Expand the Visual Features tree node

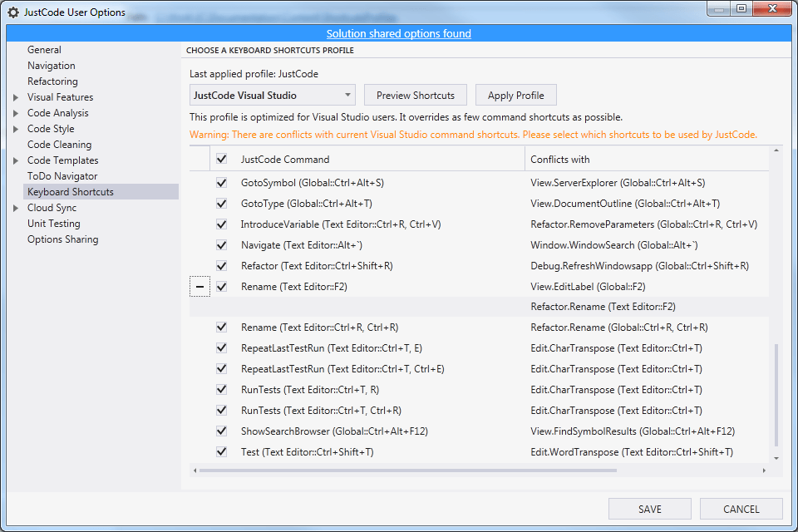[x=16, y=97]
